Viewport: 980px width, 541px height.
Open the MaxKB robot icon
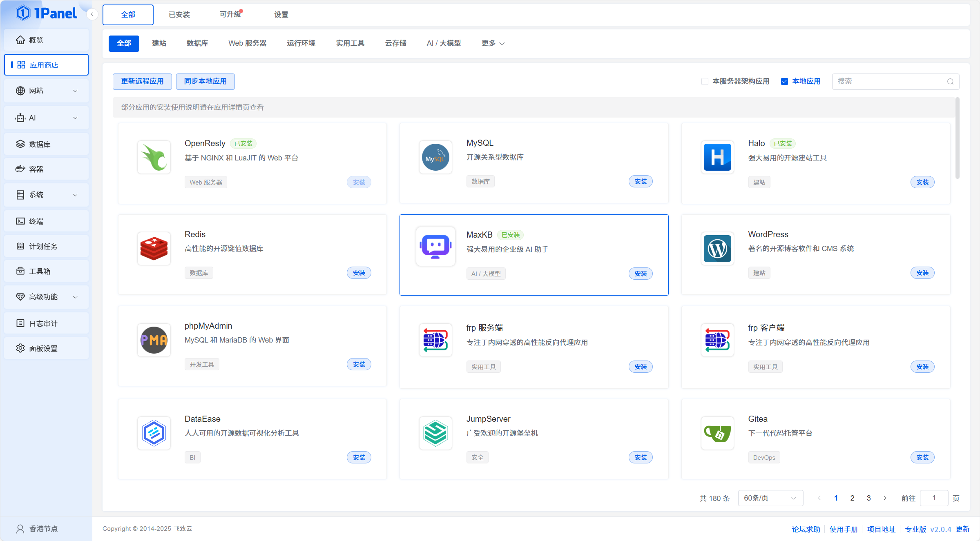tap(435, 247)
